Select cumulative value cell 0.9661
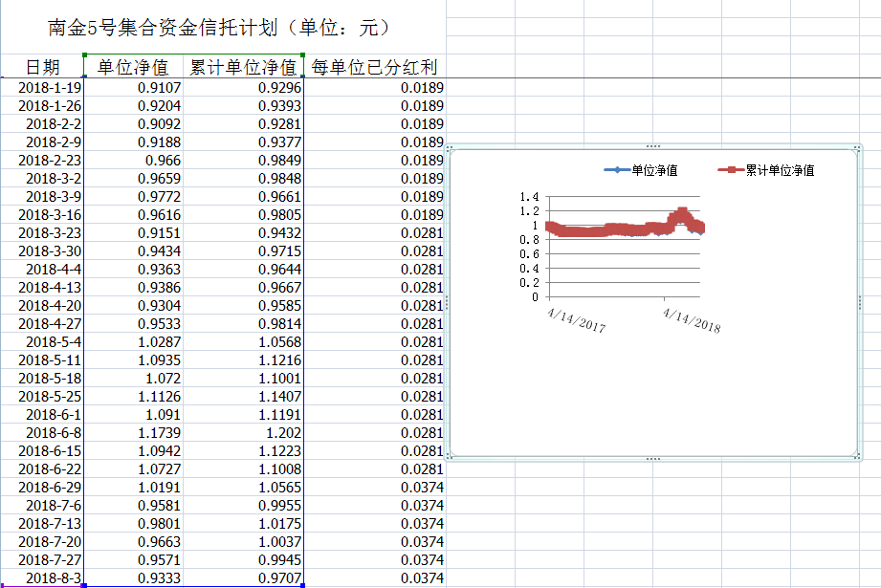The height and width of the screenshot is (588, 881). [x=243, y=197]
